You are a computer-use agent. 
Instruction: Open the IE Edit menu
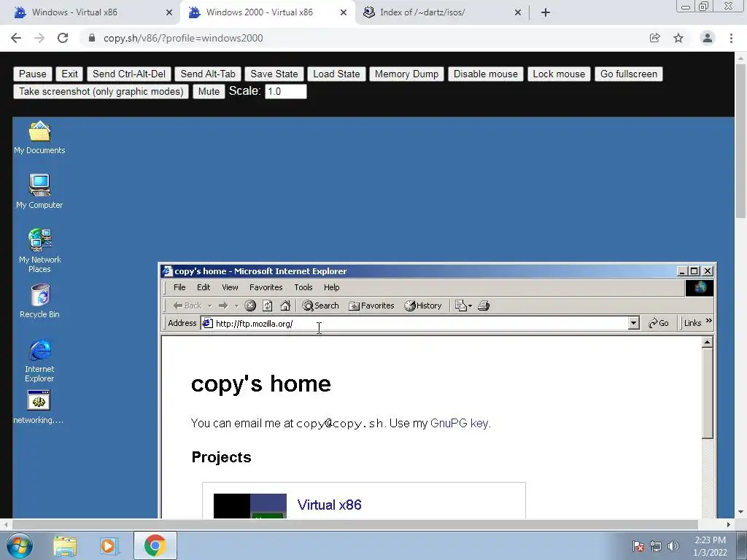pyautogui.click(x=204, y=287)
